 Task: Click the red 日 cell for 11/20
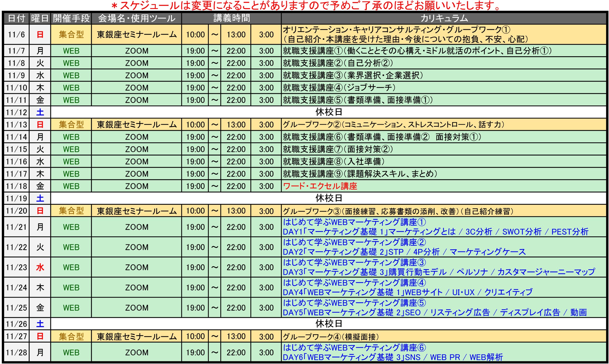pyautogui.click(x=40, y=211)
